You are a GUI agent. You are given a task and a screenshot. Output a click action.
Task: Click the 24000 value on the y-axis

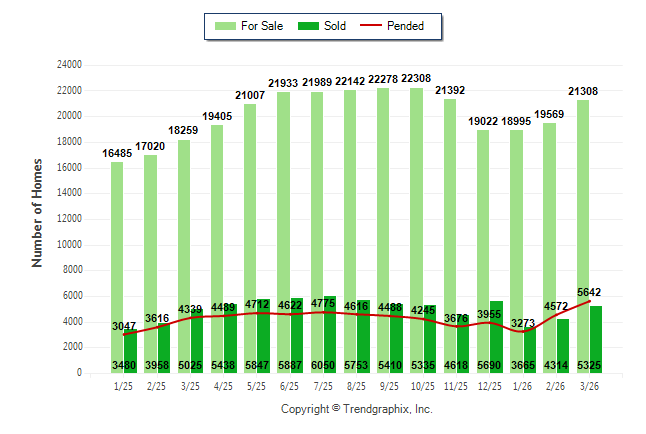68,64
